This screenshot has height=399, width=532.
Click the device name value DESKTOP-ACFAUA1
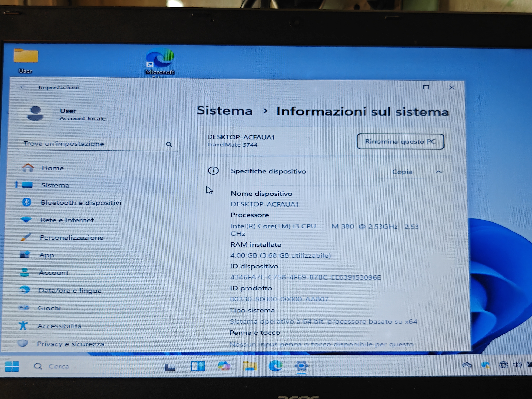point(265,204)
